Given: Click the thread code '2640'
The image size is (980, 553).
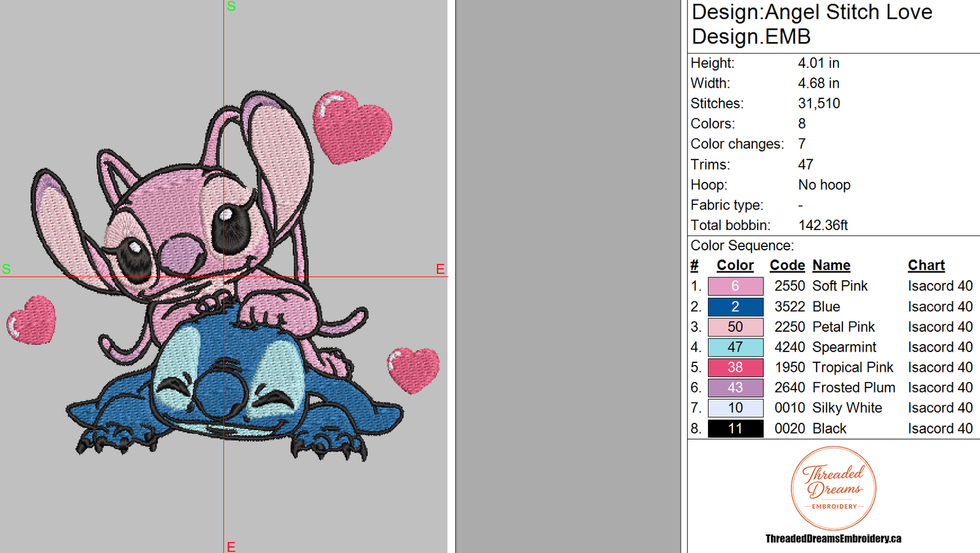Looking at the screenshot, I should [790, 388].
